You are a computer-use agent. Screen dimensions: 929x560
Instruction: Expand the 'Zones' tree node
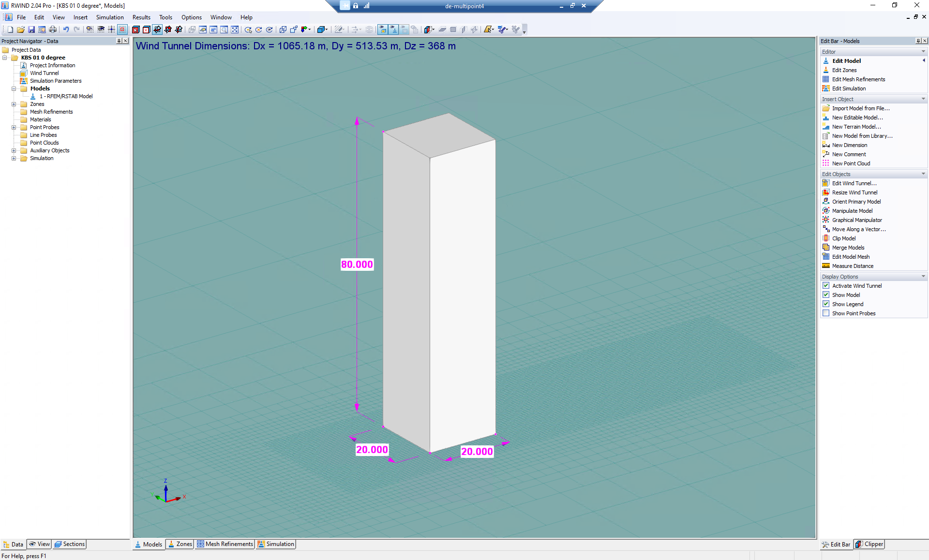click(x=14, y=104)
